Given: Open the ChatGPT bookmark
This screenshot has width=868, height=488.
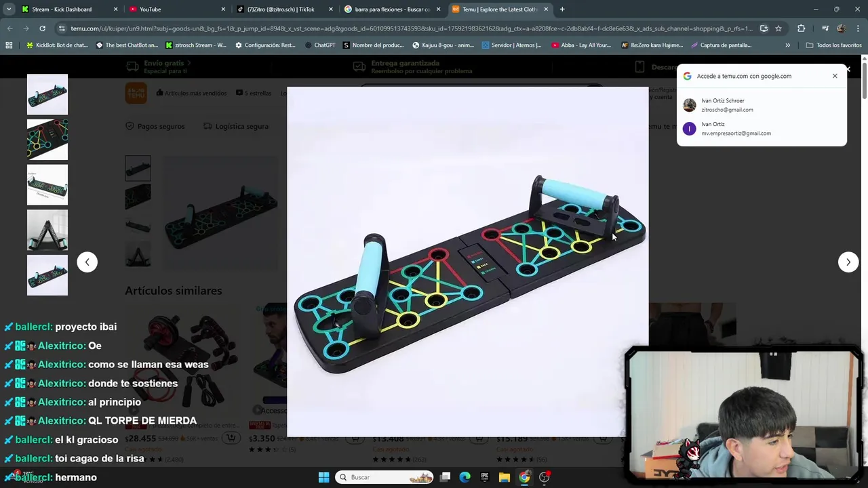Looking at the screenshot, I should click(320, 45).
